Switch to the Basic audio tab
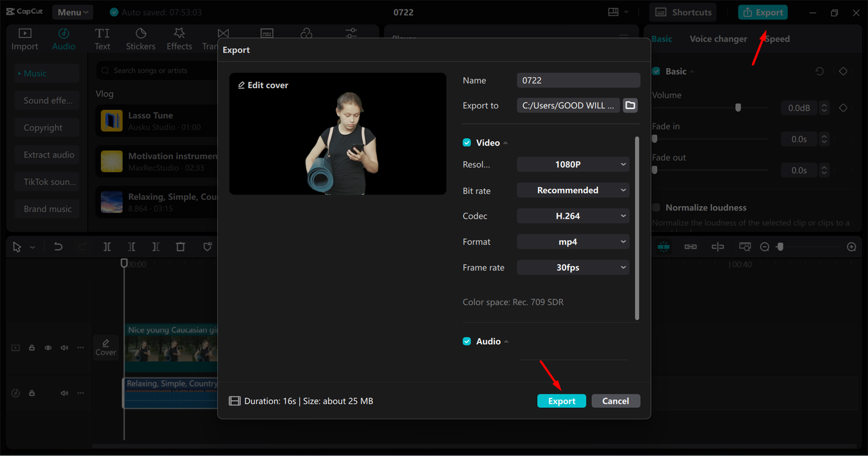 [x=662, y=39]
